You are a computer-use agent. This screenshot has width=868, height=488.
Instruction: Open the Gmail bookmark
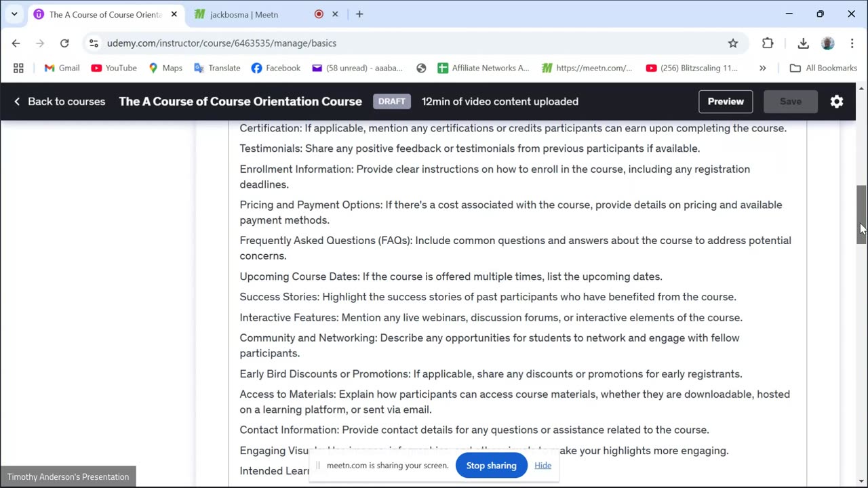(x=62, y=68)
